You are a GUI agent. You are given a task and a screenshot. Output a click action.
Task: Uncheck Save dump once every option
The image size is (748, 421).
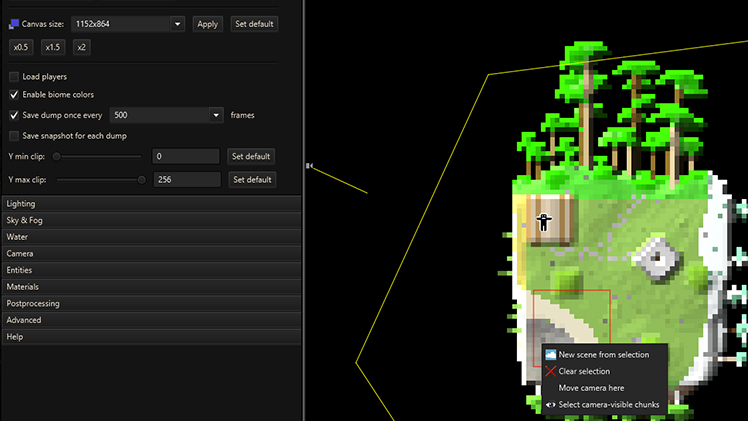[14, 115]
